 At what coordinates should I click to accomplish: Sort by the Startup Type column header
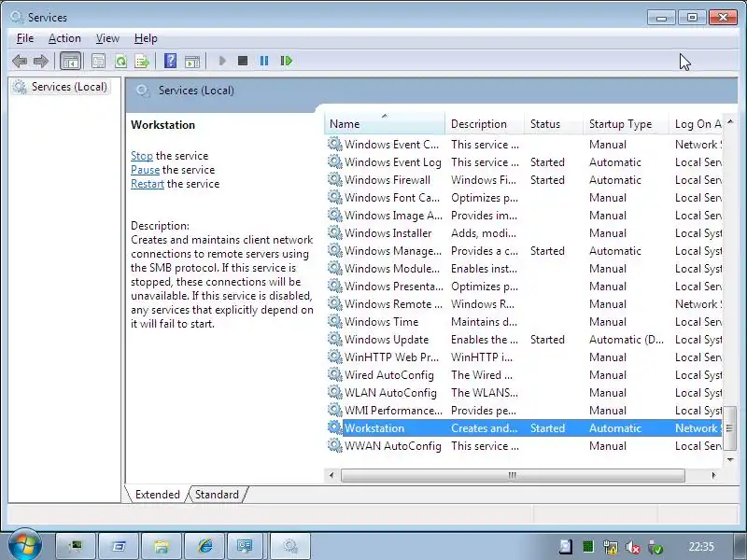tap(626, 124)
